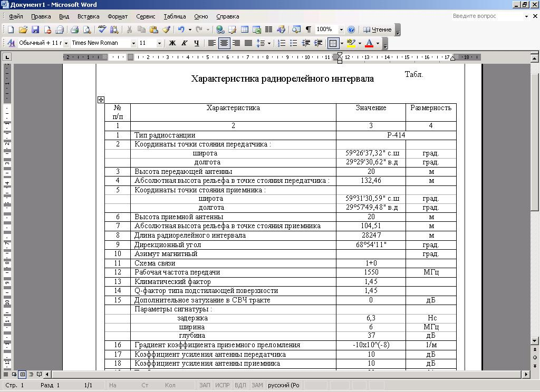The width and height of the screenshot is (540, 392).
Task: Expand the undo history dropdown arrow
Action: [190, 30]
